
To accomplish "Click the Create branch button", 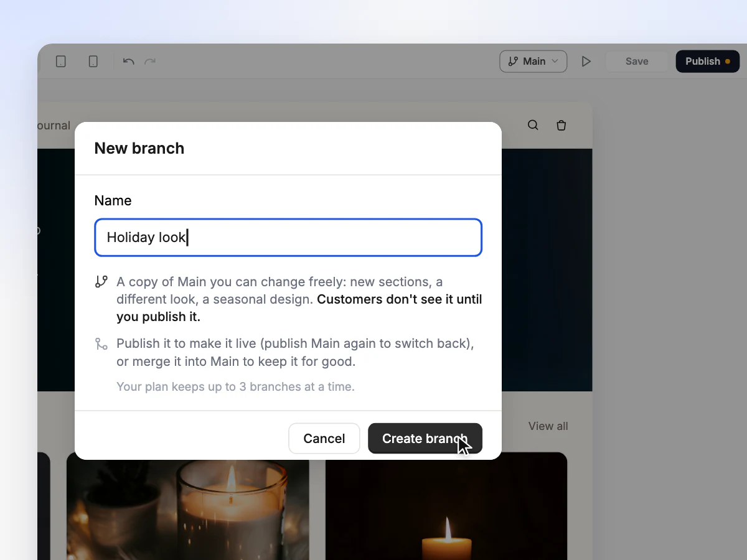I will click(425, 439).
